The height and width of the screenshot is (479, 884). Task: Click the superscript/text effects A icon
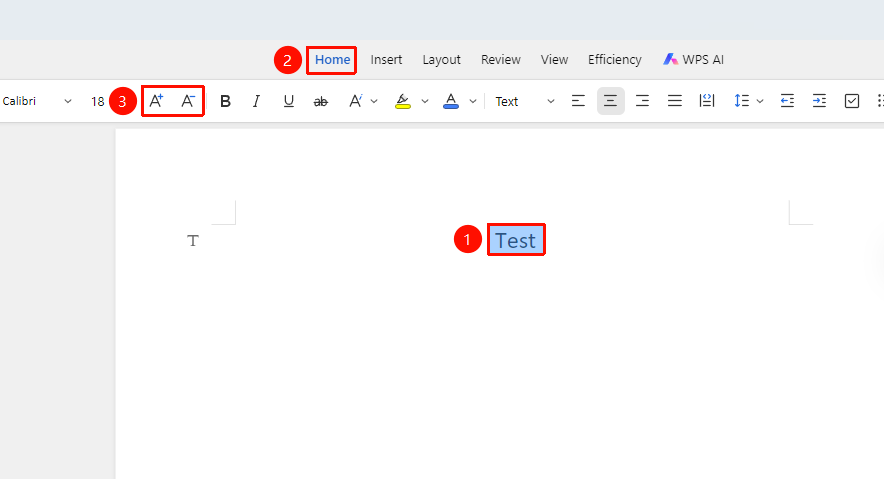click(356, 101)
